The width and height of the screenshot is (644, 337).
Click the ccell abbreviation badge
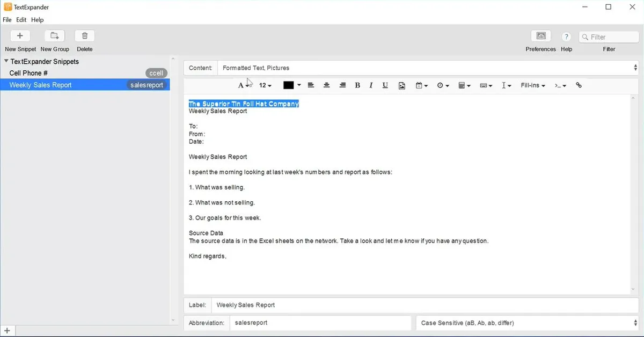(x=156, y=73)
